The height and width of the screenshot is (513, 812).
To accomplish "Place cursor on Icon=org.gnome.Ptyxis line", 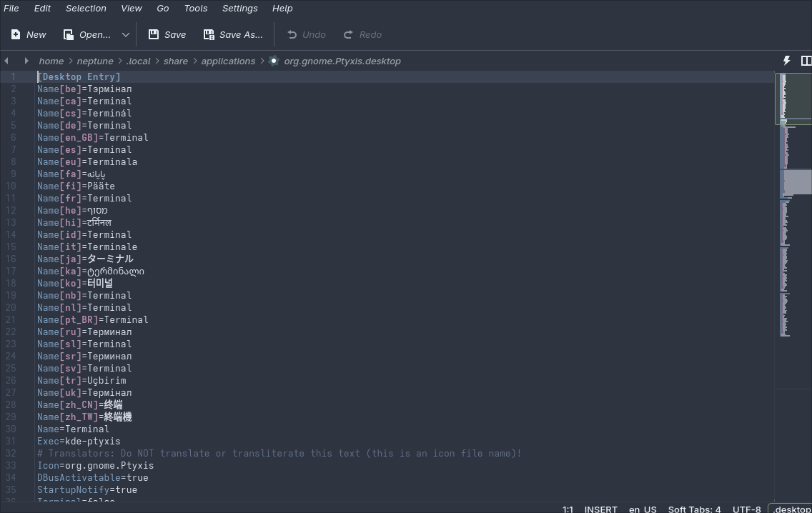I will click(95, 465).
